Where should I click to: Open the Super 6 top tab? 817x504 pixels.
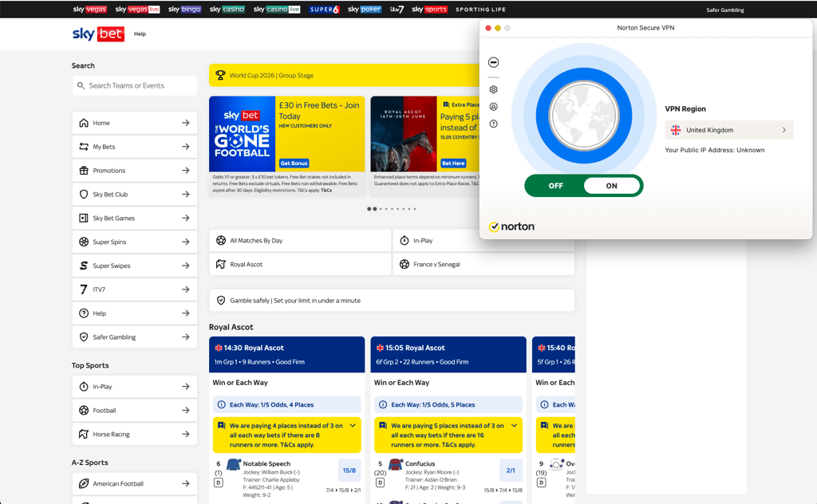click(x=324, y=9)
